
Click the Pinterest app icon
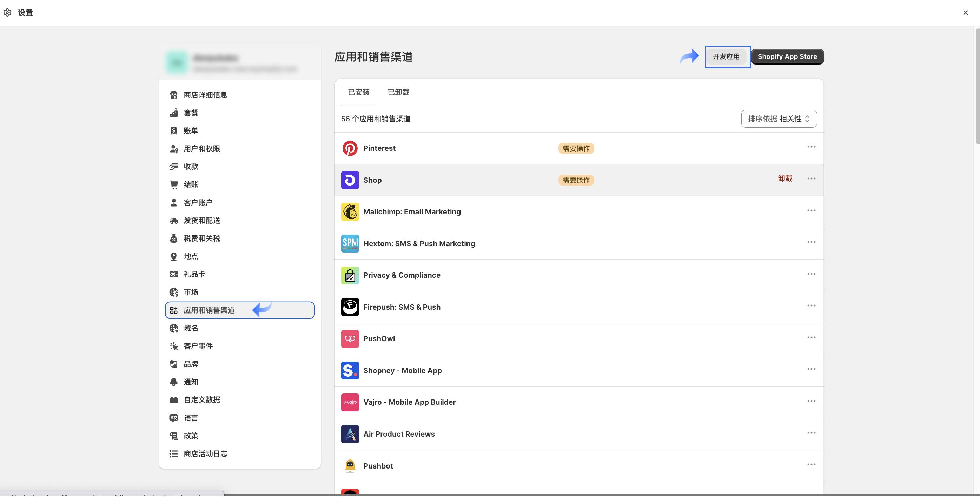[x=350, y=148]
